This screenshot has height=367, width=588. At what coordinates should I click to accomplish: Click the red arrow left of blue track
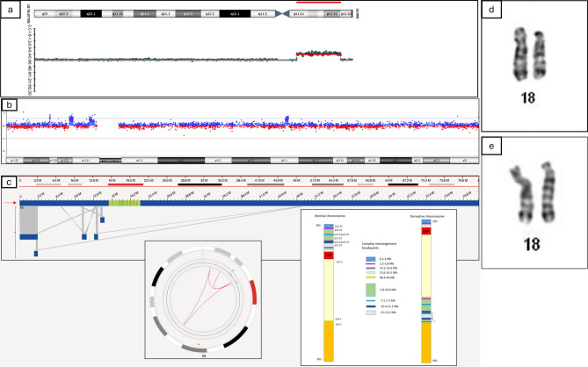click(x=11, y=203)
